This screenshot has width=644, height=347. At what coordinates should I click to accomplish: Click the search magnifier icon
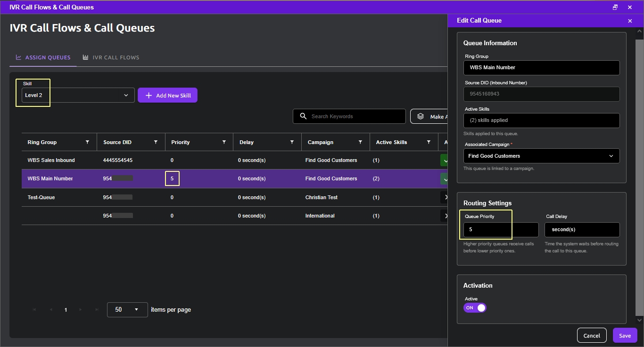(x=303, y=116)
